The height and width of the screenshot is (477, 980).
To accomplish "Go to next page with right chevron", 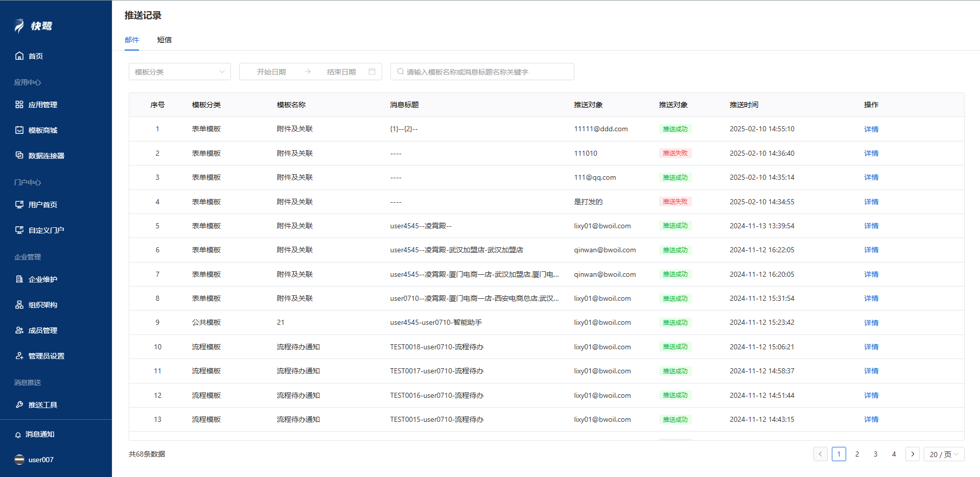I will click(912, 454).
